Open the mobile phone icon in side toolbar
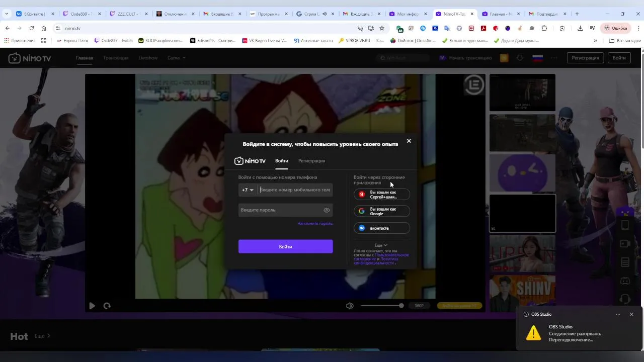Image resolution: width=644 pixels, height=362 pixels. click(x=625, y=225)
